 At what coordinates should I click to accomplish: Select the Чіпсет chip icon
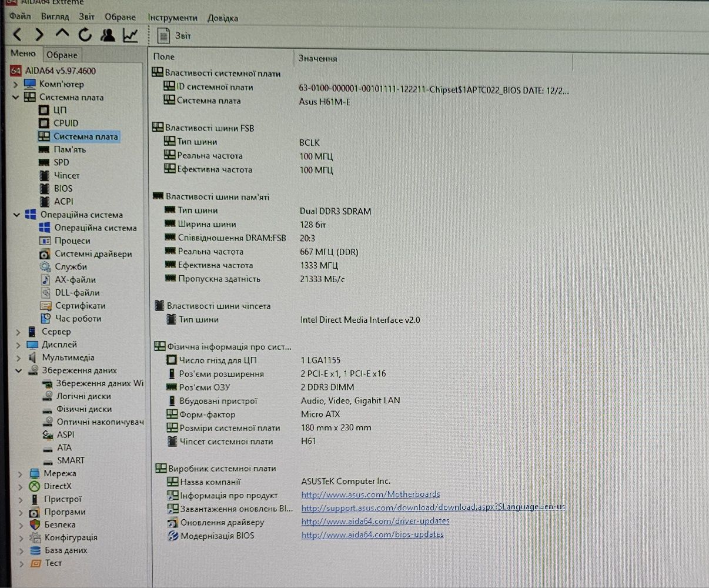point(44,175)
